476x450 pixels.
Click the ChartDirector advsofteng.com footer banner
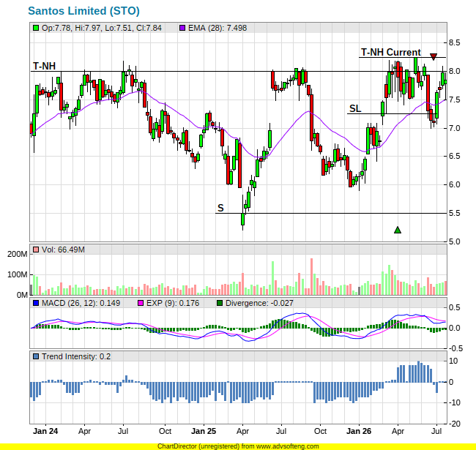(238, 446)
